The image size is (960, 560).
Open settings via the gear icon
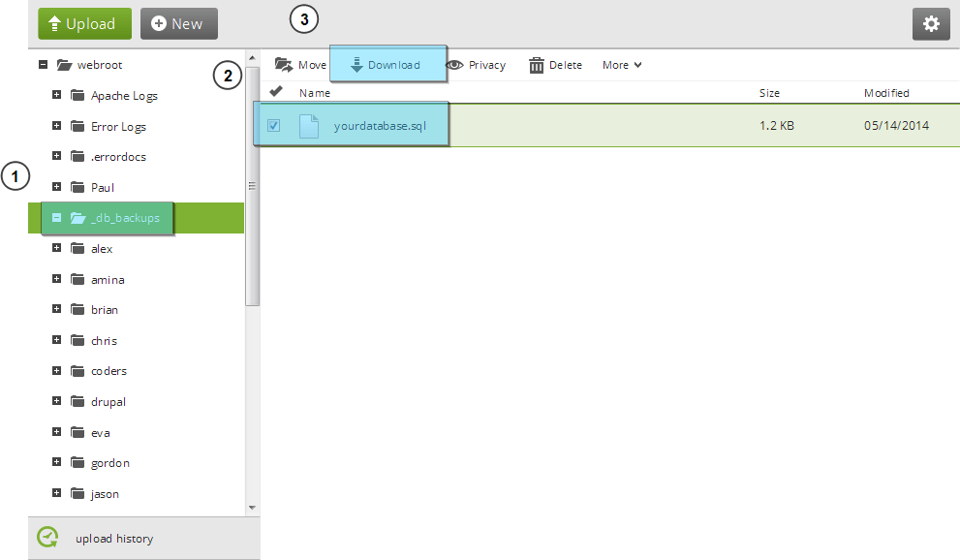pyautogui.click(x=931, y=24)
